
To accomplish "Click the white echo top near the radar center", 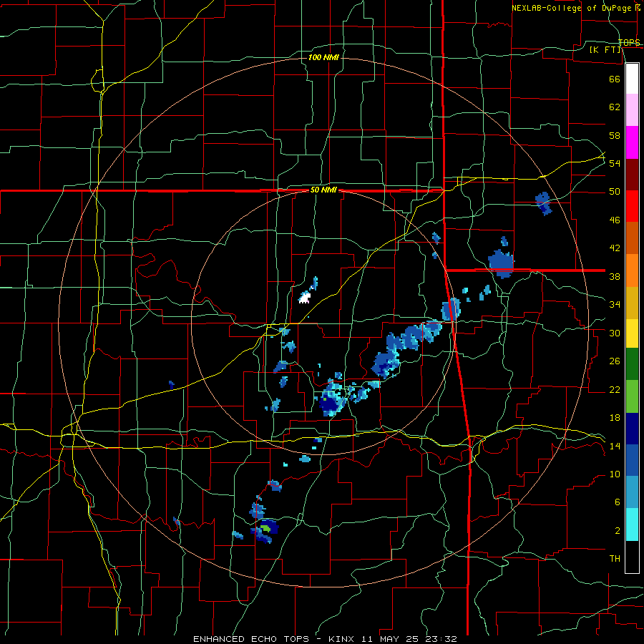I will [x=304, y=298].
